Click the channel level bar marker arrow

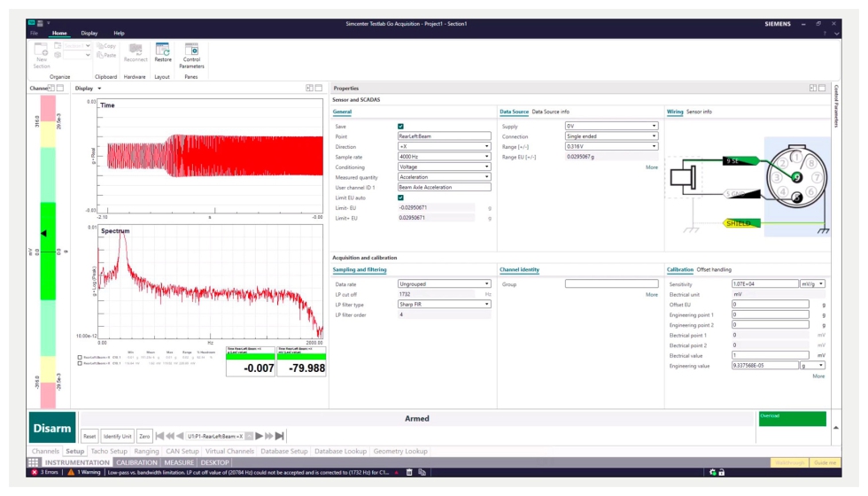43,234
